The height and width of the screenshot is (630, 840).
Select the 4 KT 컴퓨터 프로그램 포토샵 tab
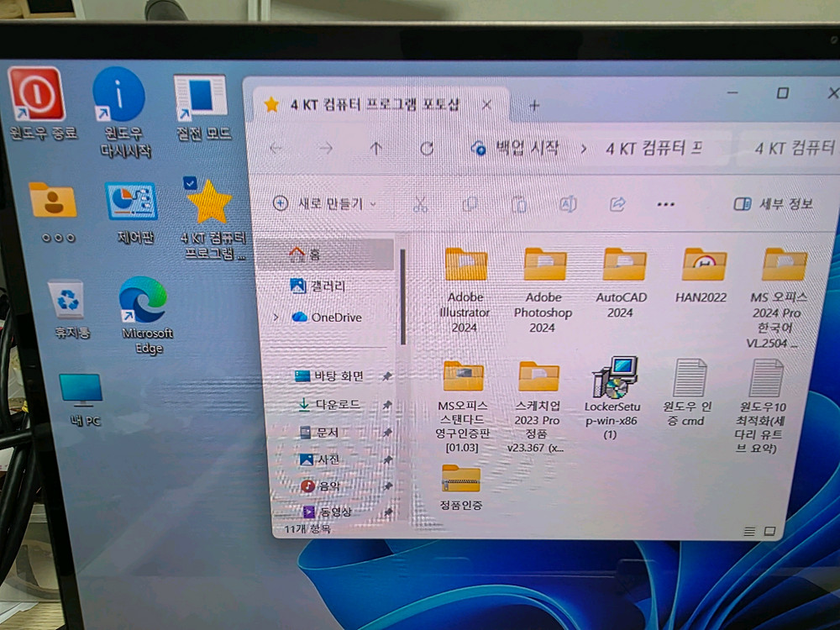coord(378,105)
